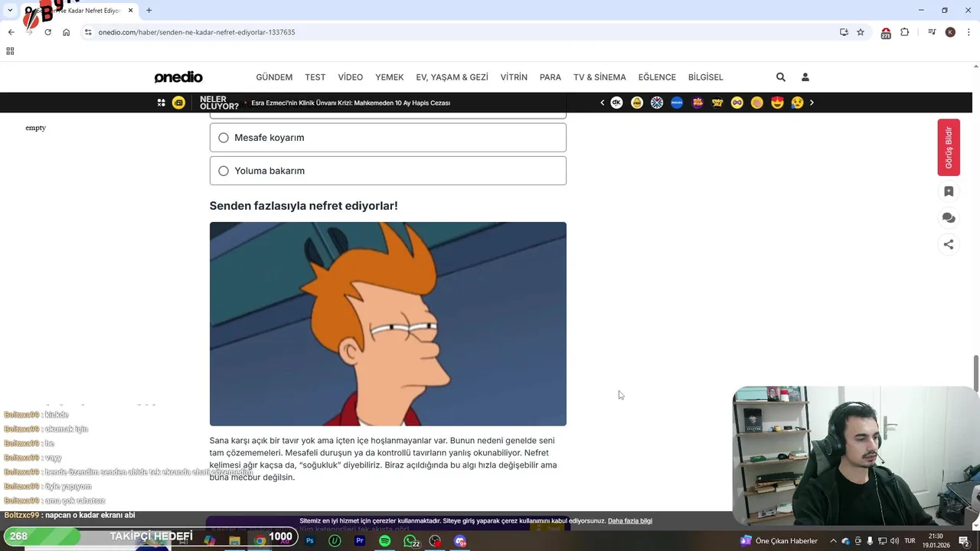Open the Chrome profile avatar K
Viewport: 980px width, 551px height.
tap(950, 32)
